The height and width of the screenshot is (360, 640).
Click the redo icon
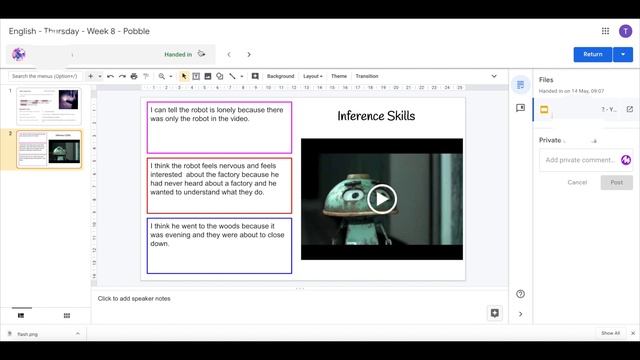[x=122, y=76]
